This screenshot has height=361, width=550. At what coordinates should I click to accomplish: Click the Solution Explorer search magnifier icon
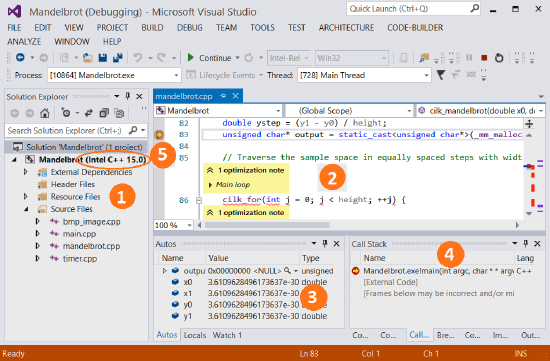tap(133, 131)
